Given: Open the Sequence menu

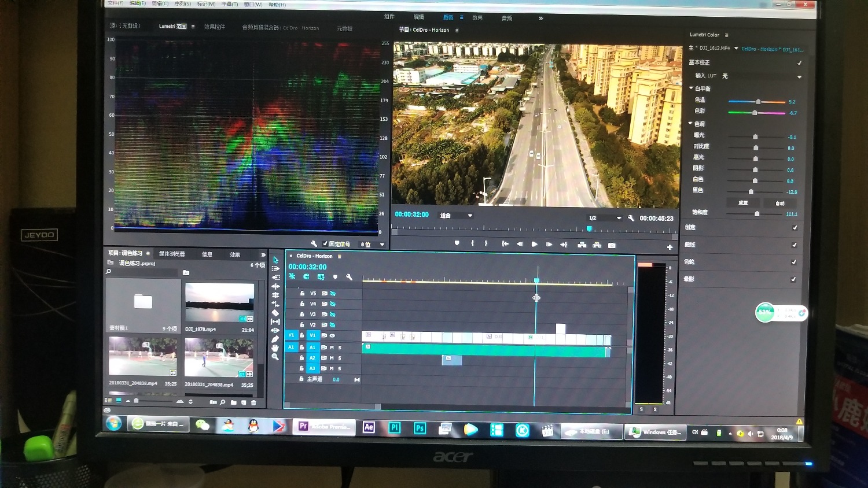Looking at the screenshot, I should [x=183, y=3].
